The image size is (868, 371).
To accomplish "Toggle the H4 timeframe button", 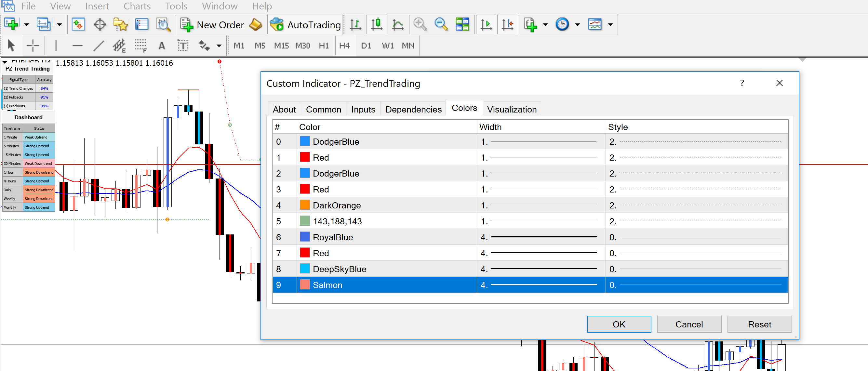I will click(344, 46).
